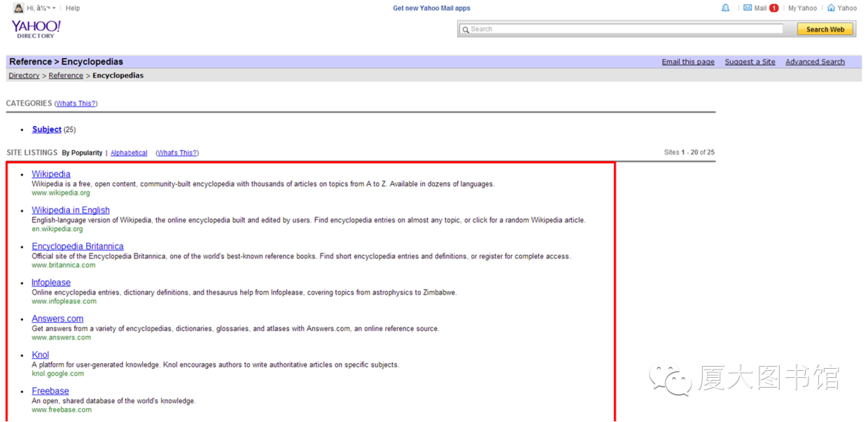Open Mail envelope icon
The image size is (868, 422).
(x=748, y=8)
